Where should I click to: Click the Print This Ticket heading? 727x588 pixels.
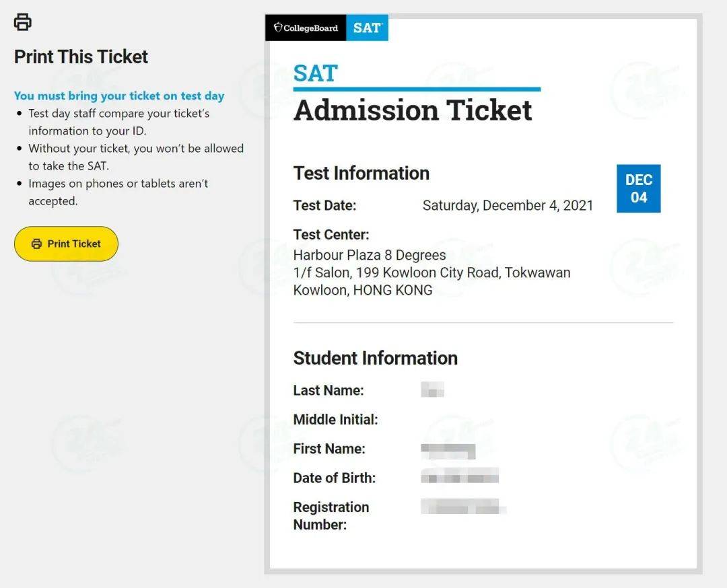tap(81, 57)
